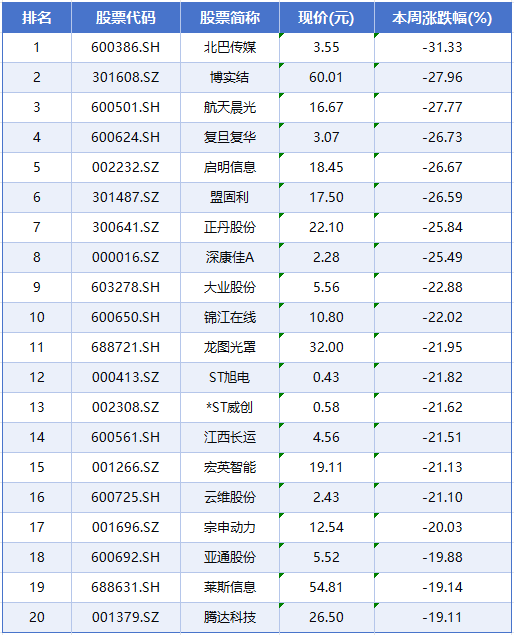Click the 宗申动力 stock name
The width and height of the screenshot is (514, 635).
pyautogui.click(x=230, y=527)
